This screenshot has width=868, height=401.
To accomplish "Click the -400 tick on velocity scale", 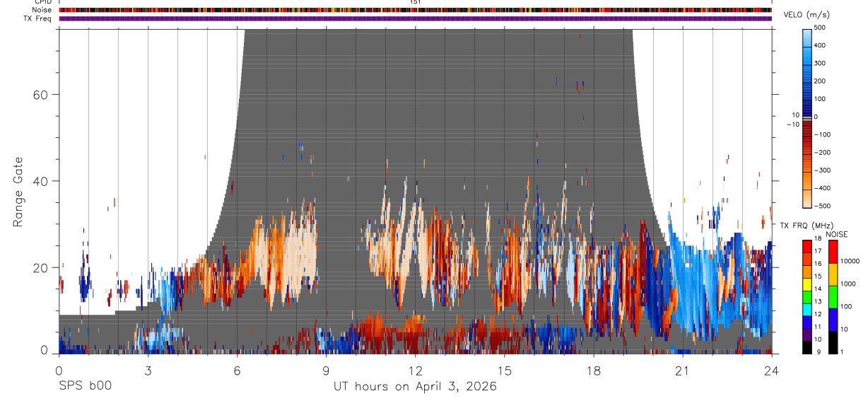I will [x=823, y=188].
